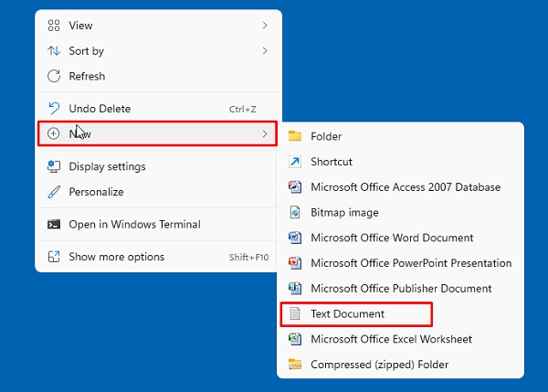
Task: Expand the Sort by submenu chevron
Action: pos(265,51)
